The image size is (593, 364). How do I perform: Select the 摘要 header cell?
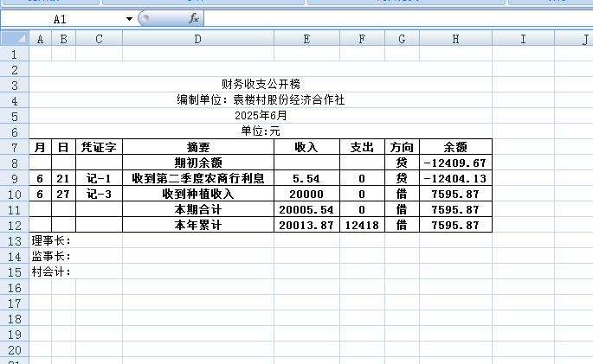198,147
